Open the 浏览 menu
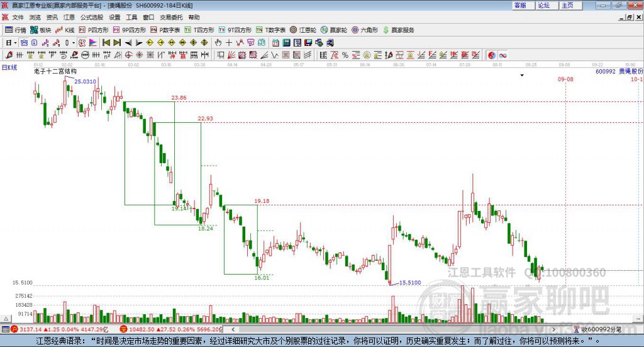 [x=35, y=17]
